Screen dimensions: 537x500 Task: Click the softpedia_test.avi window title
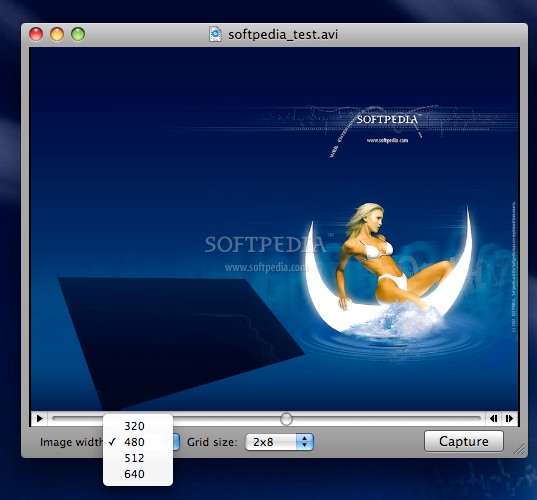(x=283, y=35)
